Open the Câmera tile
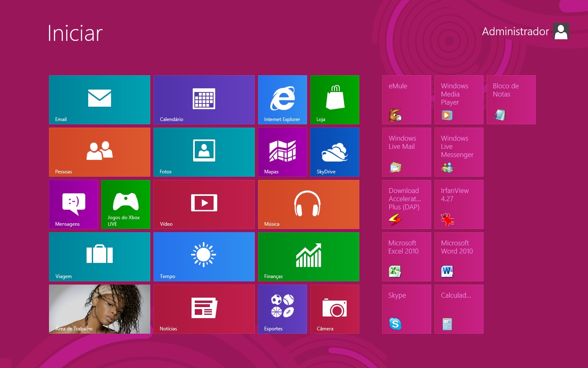588x368 pixels. (334, 309)
